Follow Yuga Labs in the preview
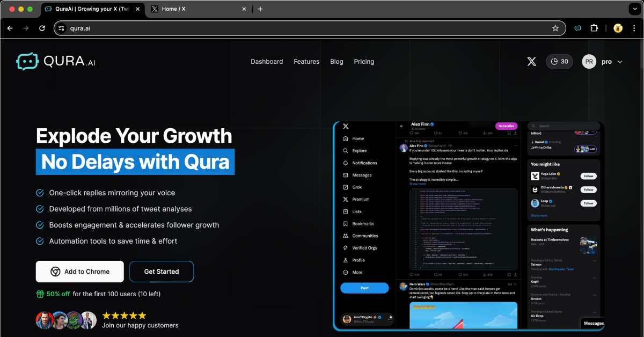This screenshot has width=644, height=337. 589,176
